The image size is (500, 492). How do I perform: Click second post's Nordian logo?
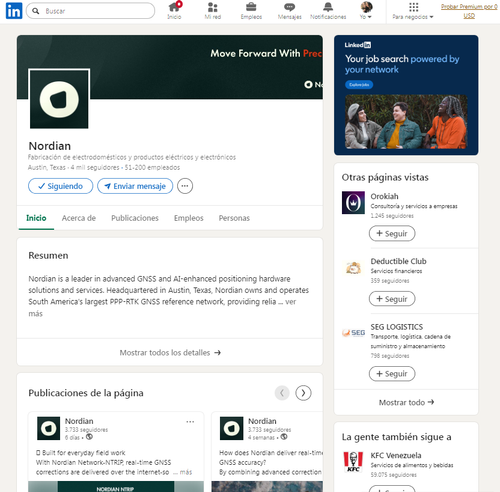point(232,428)
